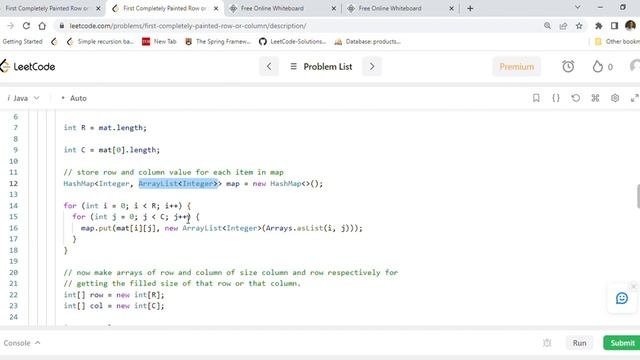Click the Premium button
The image size is (640, 360).
[517, 67]
